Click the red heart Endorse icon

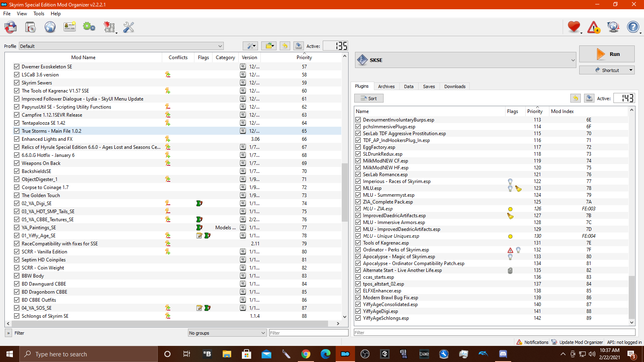point(574,27)
